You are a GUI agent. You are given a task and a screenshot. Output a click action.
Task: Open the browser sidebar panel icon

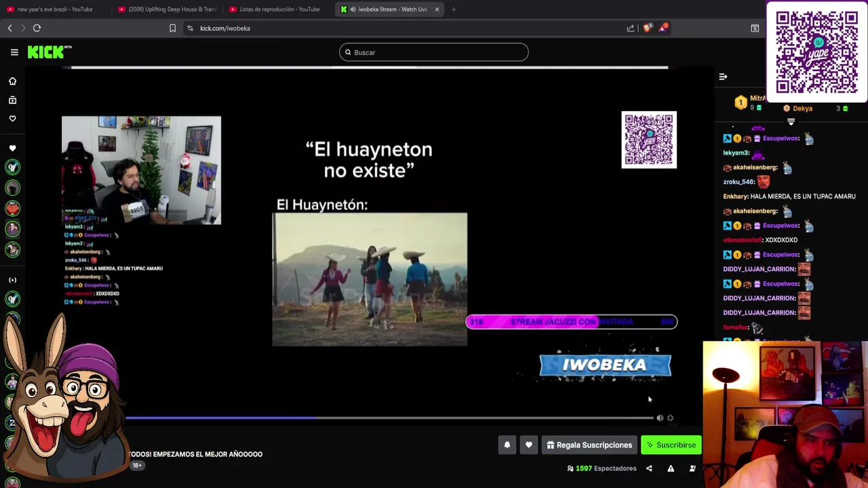[x=755, y=28]
